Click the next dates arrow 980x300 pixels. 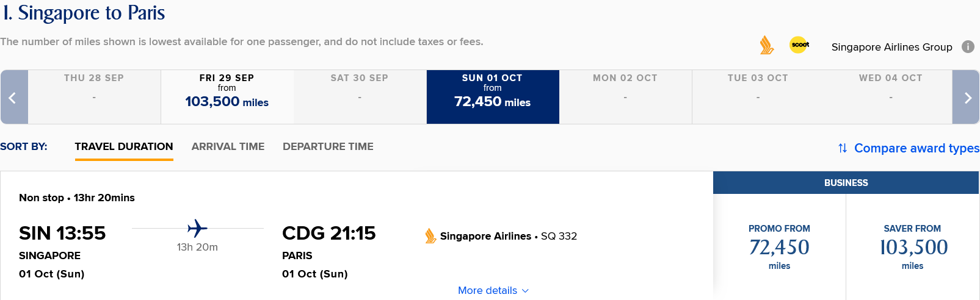(x=966, y=97)
